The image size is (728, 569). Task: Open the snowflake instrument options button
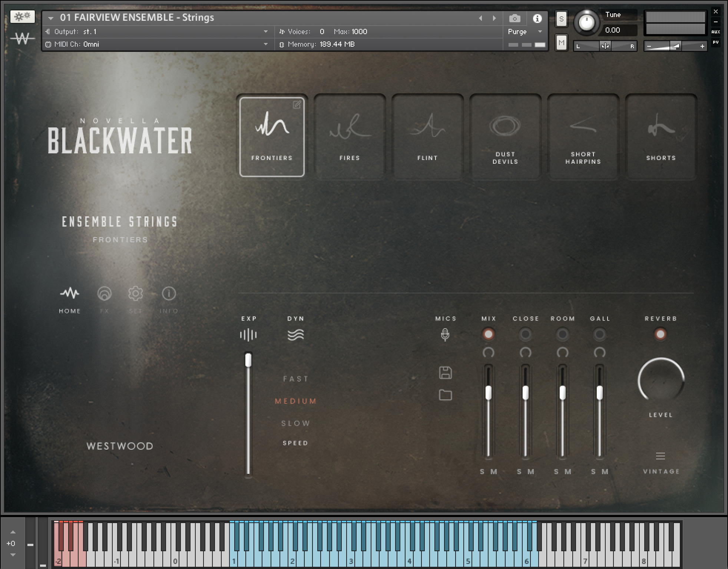pyautogui.click(x=23, y=17)
